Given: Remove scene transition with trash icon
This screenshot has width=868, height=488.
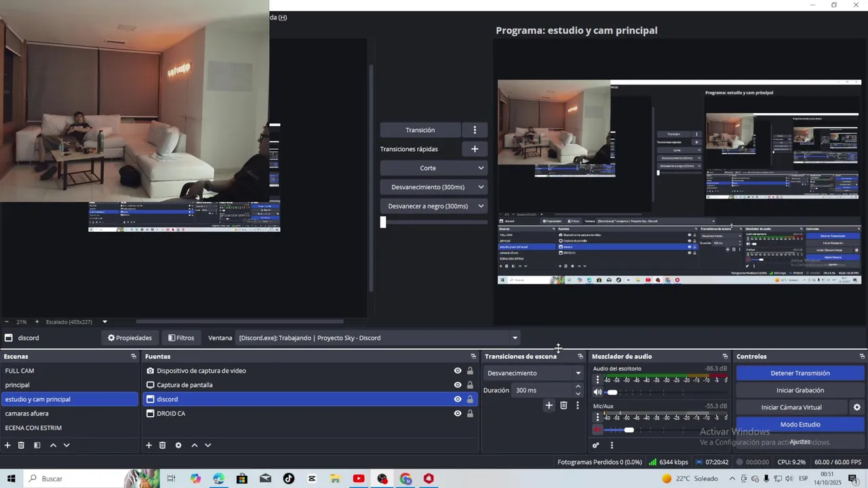Looking at the screenshot, I should [564, 405].
